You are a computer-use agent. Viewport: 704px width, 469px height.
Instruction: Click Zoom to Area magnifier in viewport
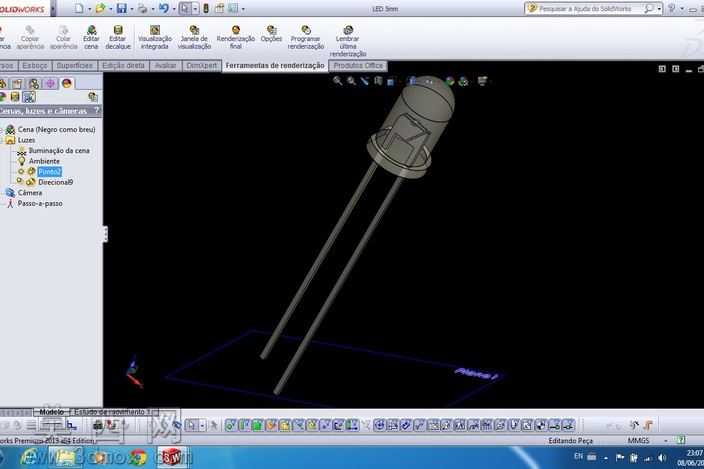[352, 81]
